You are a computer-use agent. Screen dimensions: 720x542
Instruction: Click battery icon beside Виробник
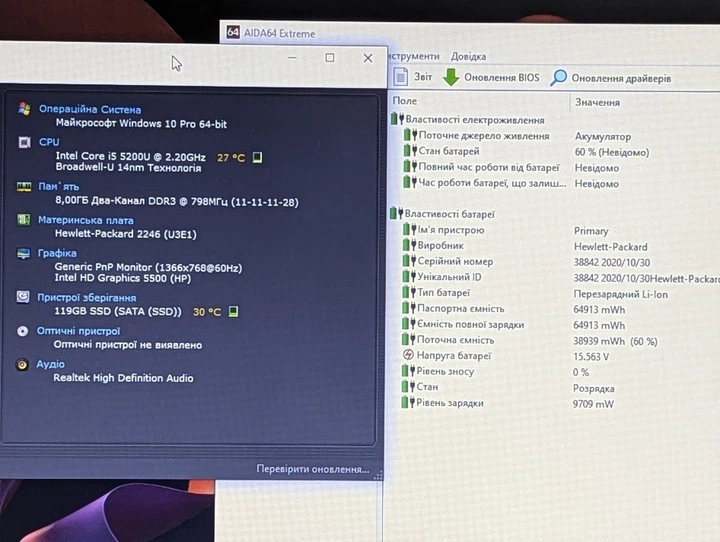point(409,245)
